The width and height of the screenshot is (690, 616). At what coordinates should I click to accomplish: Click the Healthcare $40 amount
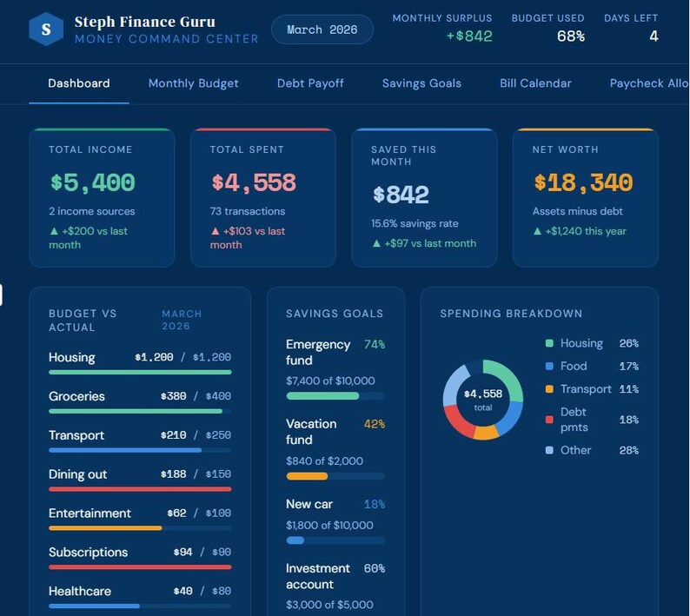(182, 591)
